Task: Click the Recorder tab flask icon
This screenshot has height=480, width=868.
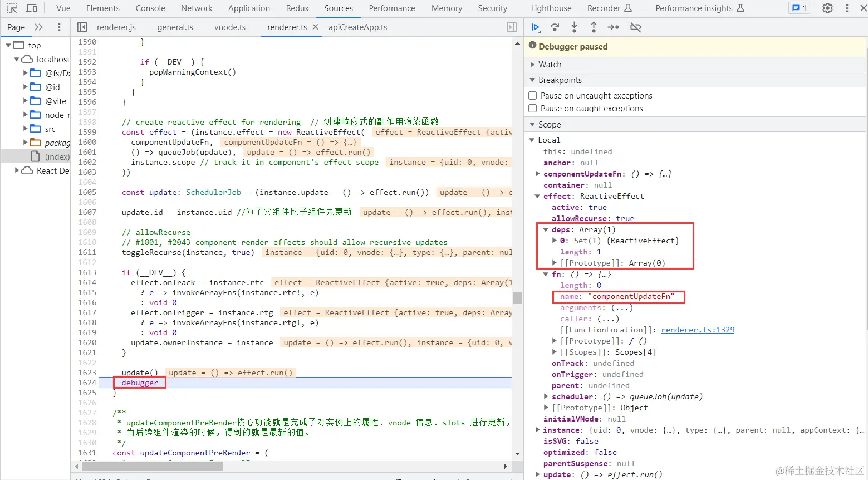Action: pos(628,8)
